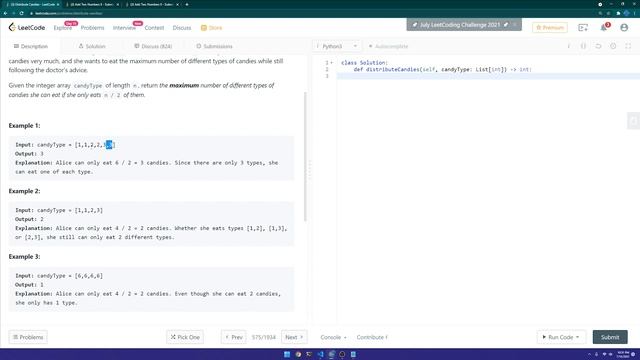Expand the Console panel

[x=333, y=337]
